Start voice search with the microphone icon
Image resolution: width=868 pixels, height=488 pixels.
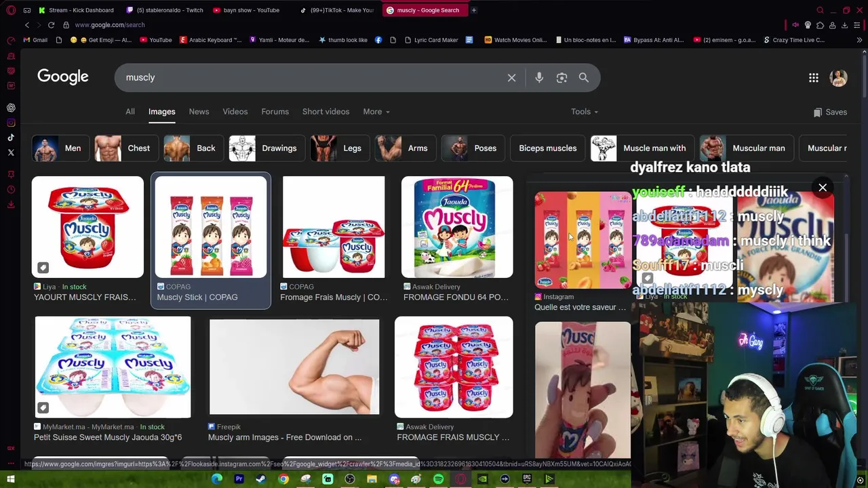(539, 77)
